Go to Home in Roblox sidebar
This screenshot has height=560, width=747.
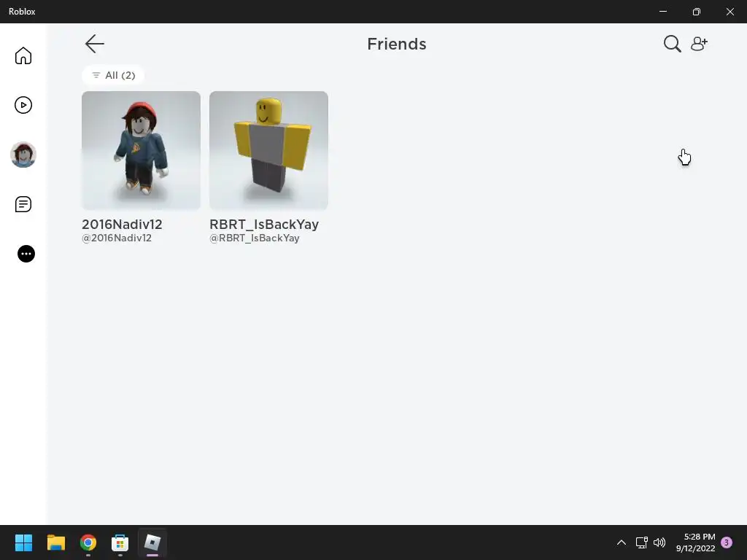[23, 55]
